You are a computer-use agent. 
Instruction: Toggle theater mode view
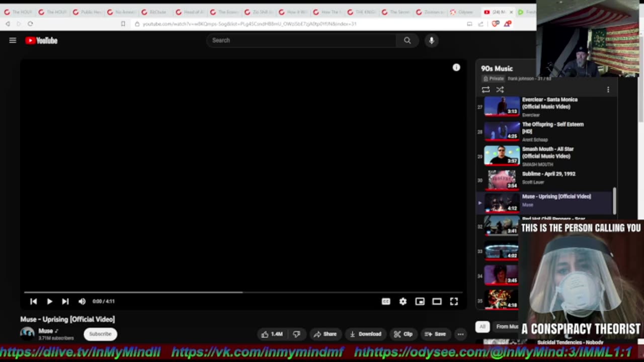click(437, 301)
